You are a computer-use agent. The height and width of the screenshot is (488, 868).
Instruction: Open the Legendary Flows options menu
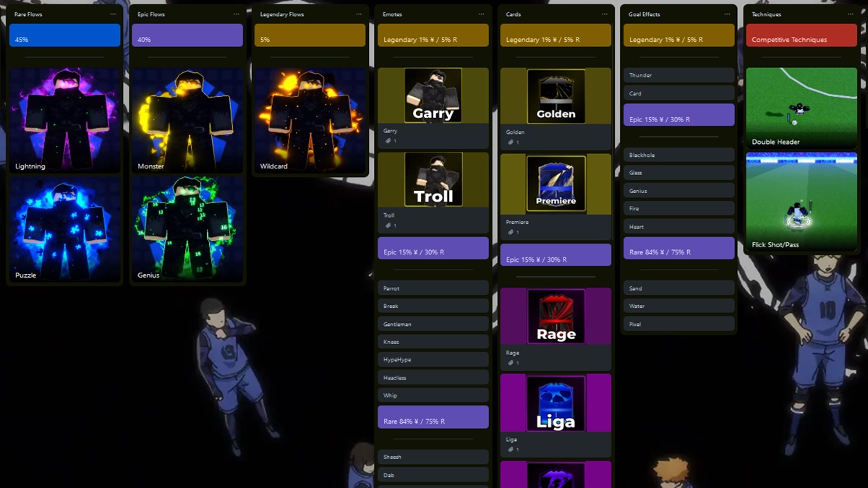[359, 14]
